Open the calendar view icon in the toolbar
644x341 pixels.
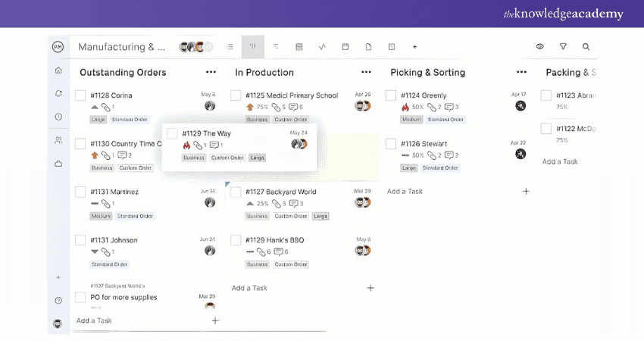point(345,47)
